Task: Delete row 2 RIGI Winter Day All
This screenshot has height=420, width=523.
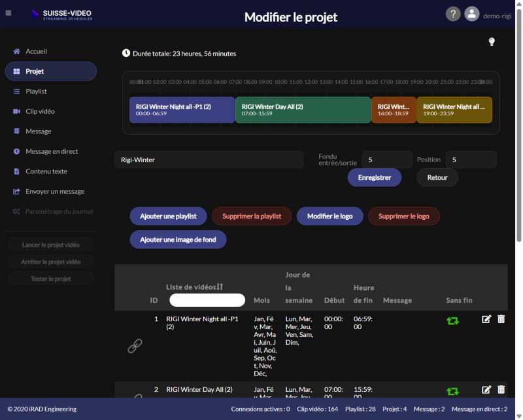Action: coord(501,390)
